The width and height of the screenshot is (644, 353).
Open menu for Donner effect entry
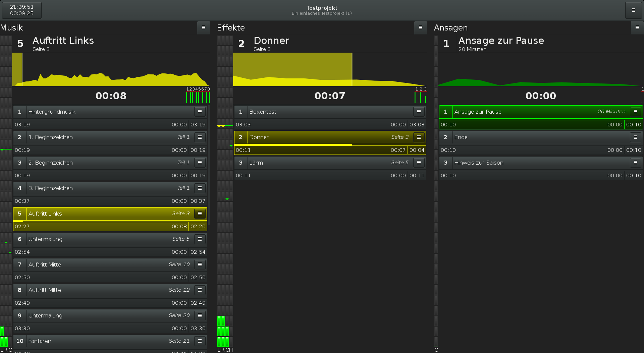click(419, 137)
